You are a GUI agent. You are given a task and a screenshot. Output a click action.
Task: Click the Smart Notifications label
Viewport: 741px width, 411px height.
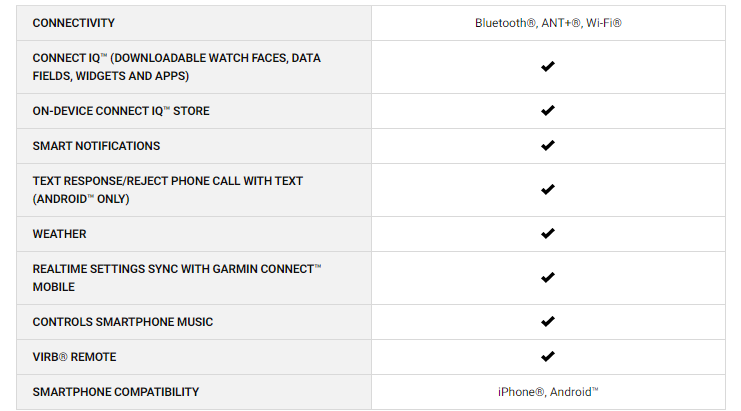[x=96, y=146]
